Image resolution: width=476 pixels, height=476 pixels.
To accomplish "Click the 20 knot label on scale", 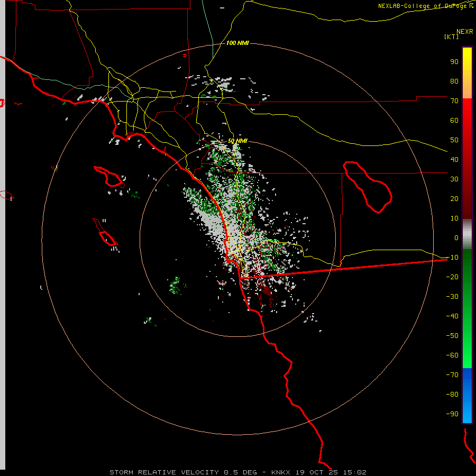I will (x=454, y=198).
